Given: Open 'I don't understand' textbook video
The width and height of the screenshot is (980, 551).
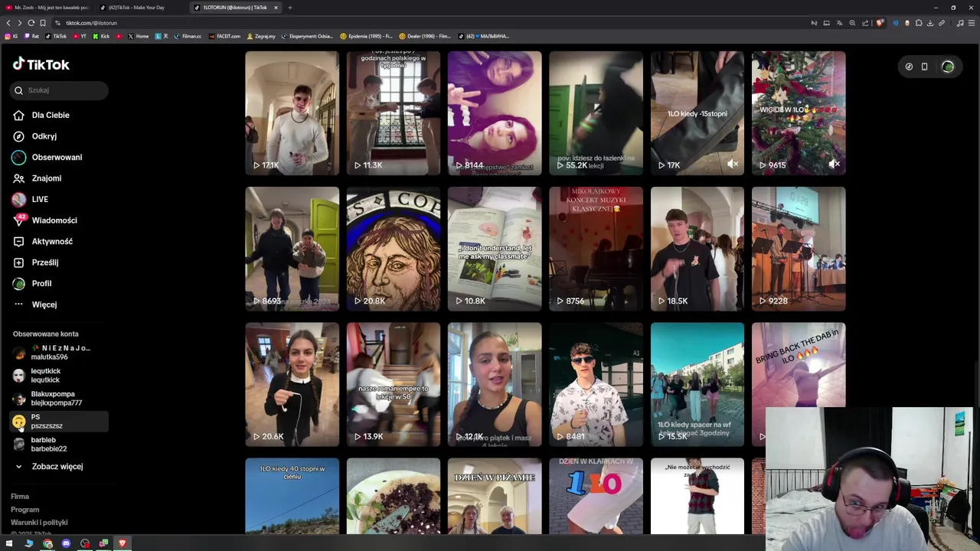Looking at the screenshot, I should pyautogui.click(x=495, y=249).
